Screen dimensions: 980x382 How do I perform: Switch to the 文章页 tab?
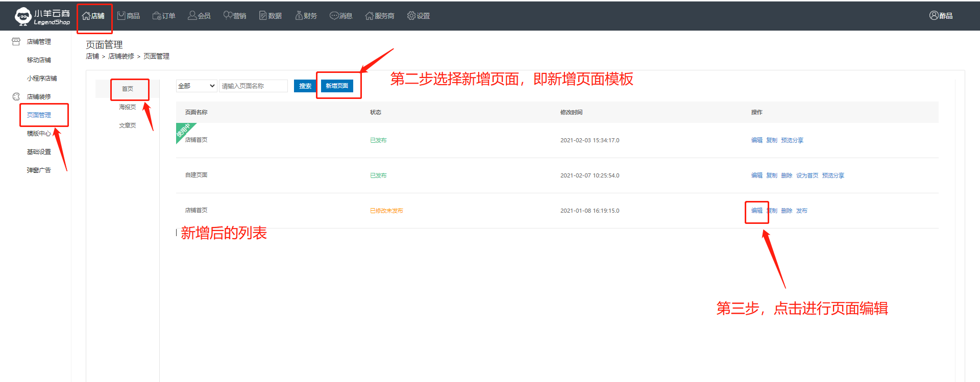pos(128,125)
